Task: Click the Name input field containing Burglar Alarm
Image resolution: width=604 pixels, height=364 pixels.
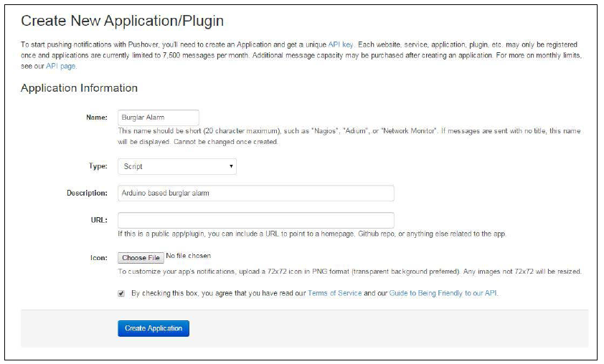Action: pyautogui.click(x=159, y=118)
